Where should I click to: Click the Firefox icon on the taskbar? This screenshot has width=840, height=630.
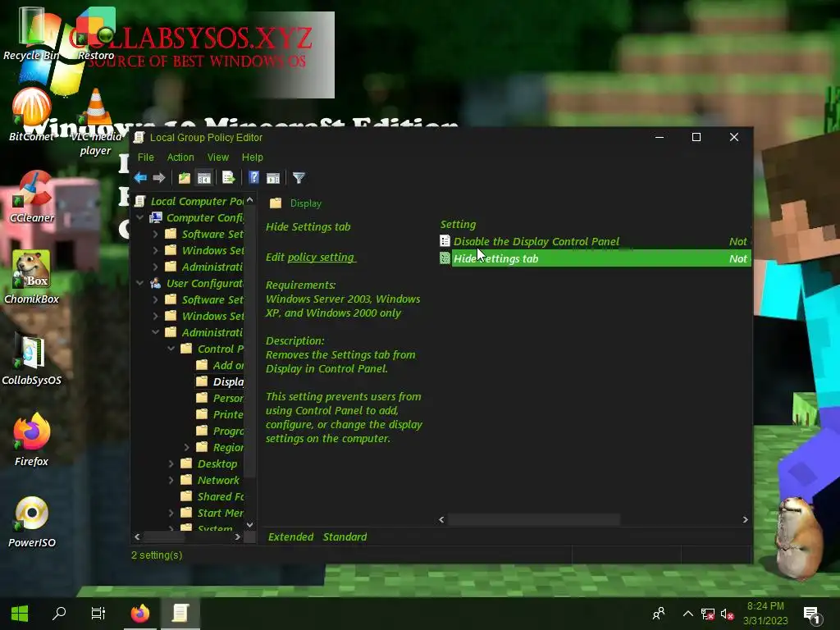coord(140,614)
